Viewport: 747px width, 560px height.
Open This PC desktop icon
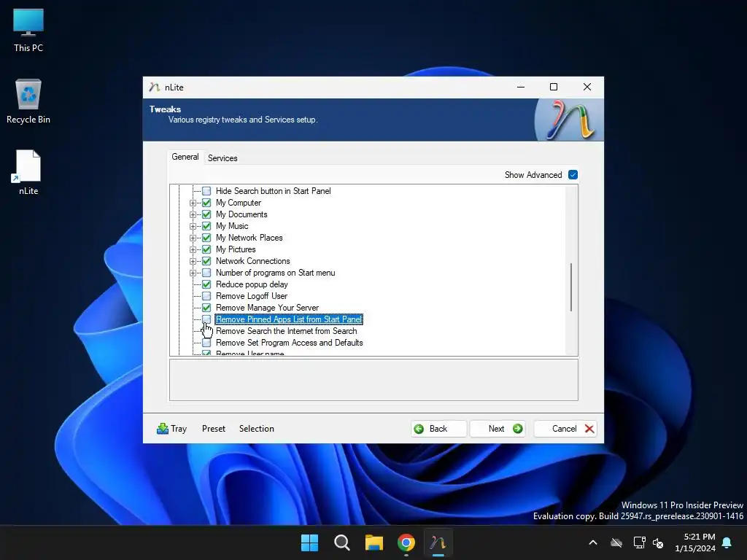pyautogui.click(x=28, y=30)
